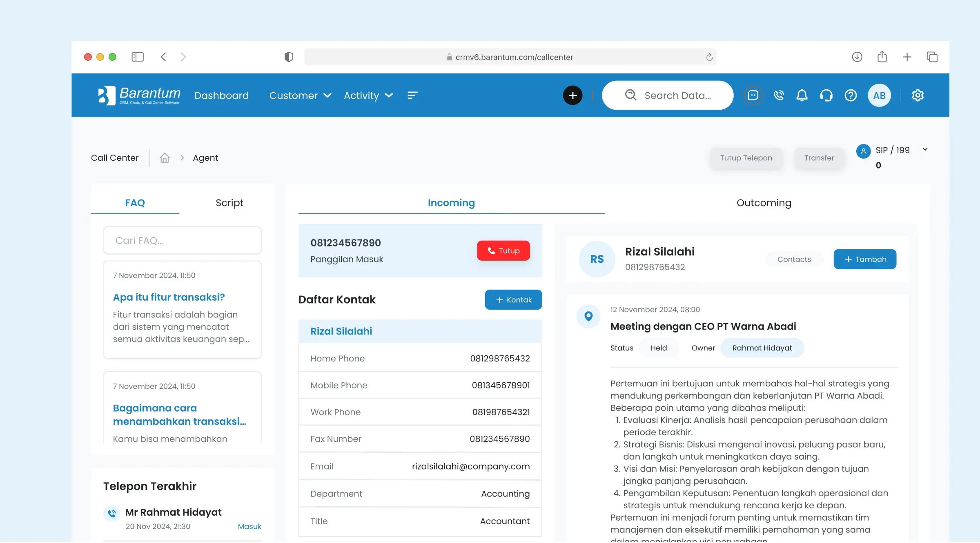Expand the Activity dropdown menu
980x543 pixels.
(x=368, y=95)
